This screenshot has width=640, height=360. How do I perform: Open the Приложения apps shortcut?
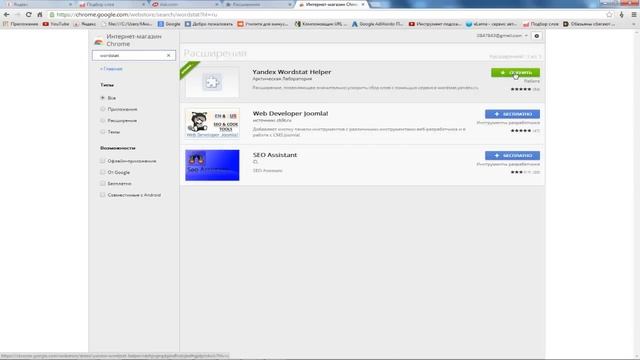(20, 24)
